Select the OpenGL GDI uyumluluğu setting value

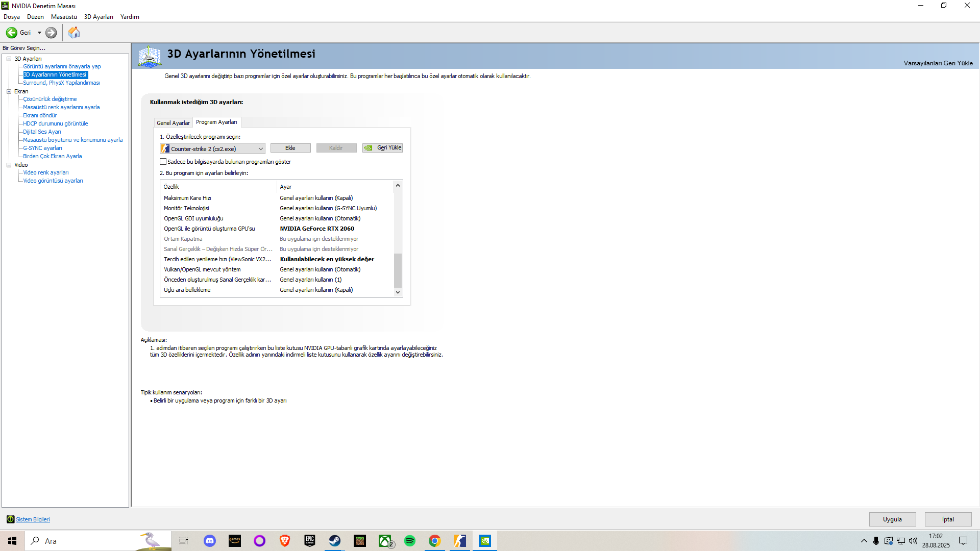point(320,218)
